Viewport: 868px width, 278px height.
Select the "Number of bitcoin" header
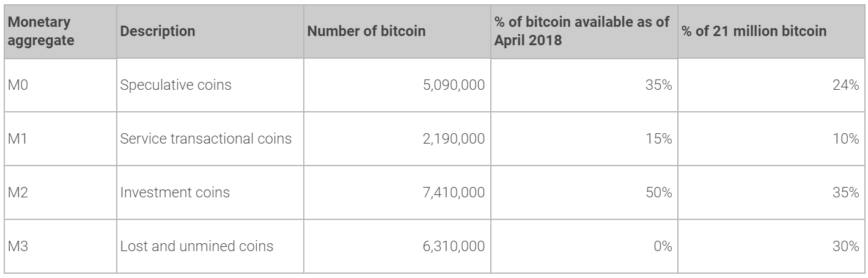coord(366,31)
